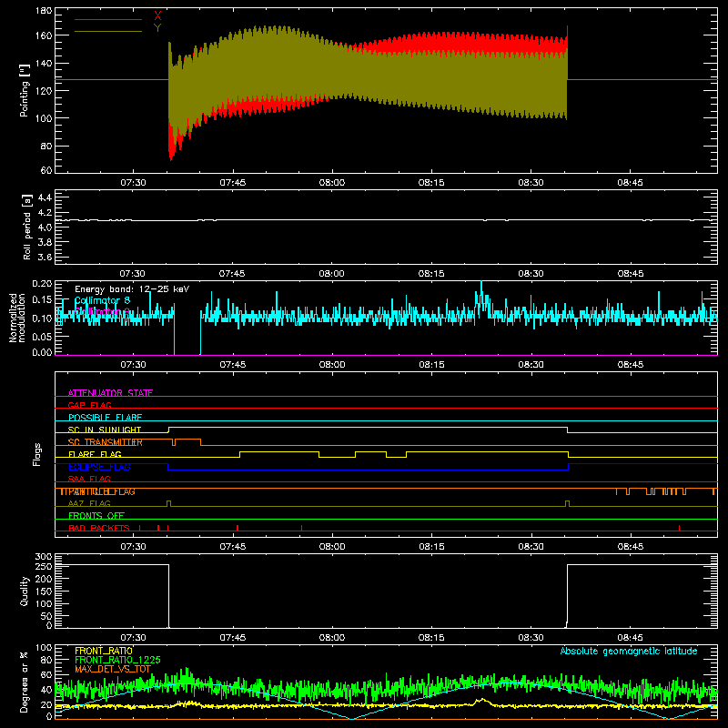The width and height of the screenshot is (728, 728).
Task: Click the magenta 'Collimator 9' legend text
Action: pyautogui.click(x=102, y=311)
